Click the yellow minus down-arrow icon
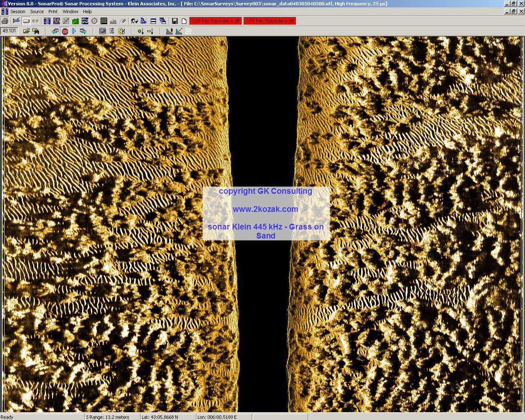Image resolution: width=525 pixels, height=420 pixels. coord(150,31)
